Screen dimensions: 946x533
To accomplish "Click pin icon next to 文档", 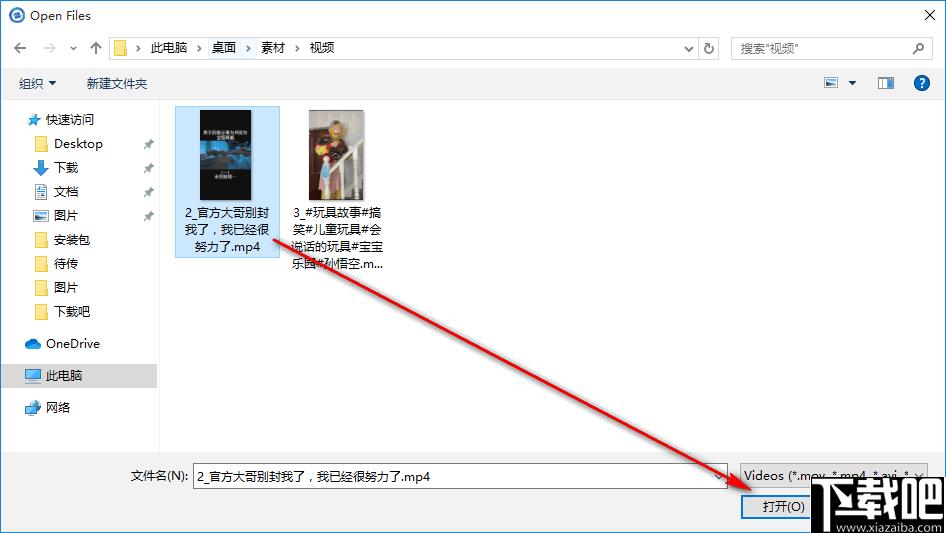I will click(148, 193).
